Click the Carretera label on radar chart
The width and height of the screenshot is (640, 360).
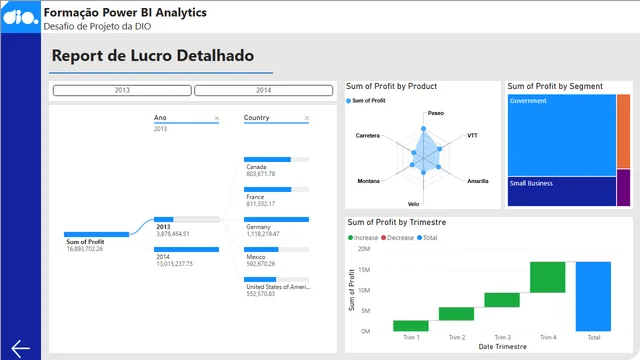coord(368,136)
